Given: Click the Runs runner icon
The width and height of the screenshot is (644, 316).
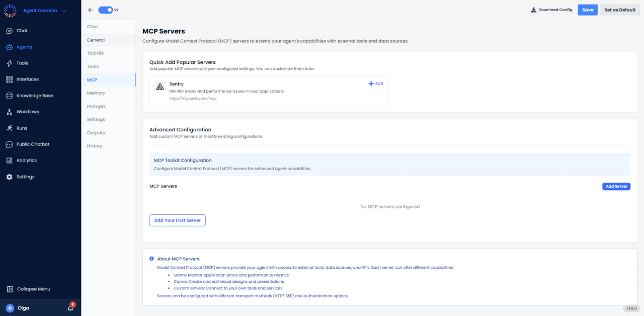Looking at the screenshot, I should tap(9, 128).
